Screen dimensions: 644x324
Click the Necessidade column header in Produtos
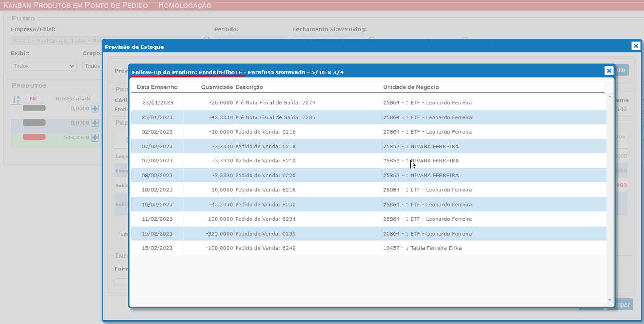click(74, 99)
